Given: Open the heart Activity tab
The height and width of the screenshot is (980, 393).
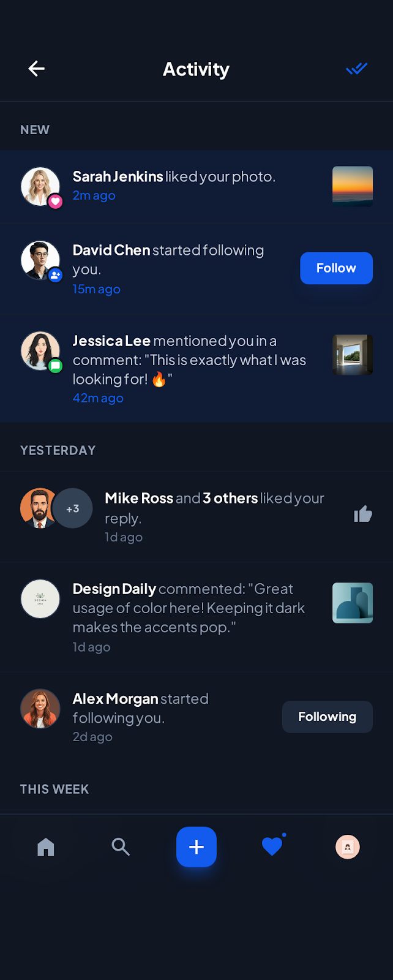Looking at the screenshot, I should pos(272,846).
